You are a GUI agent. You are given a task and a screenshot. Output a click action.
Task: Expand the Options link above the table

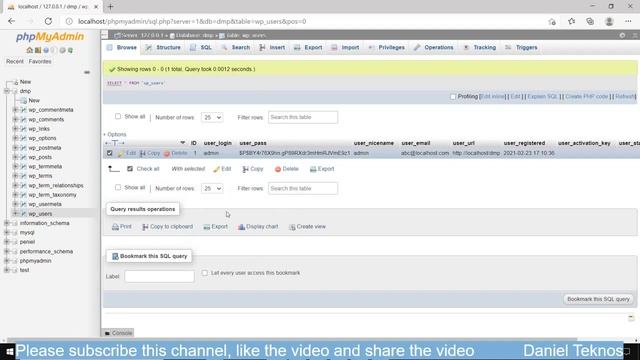point(115,134)
